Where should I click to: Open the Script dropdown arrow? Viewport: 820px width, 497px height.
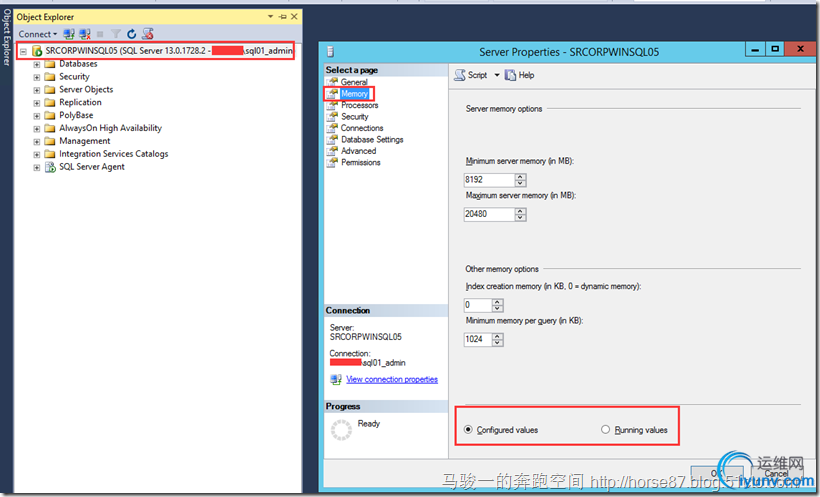497,75
